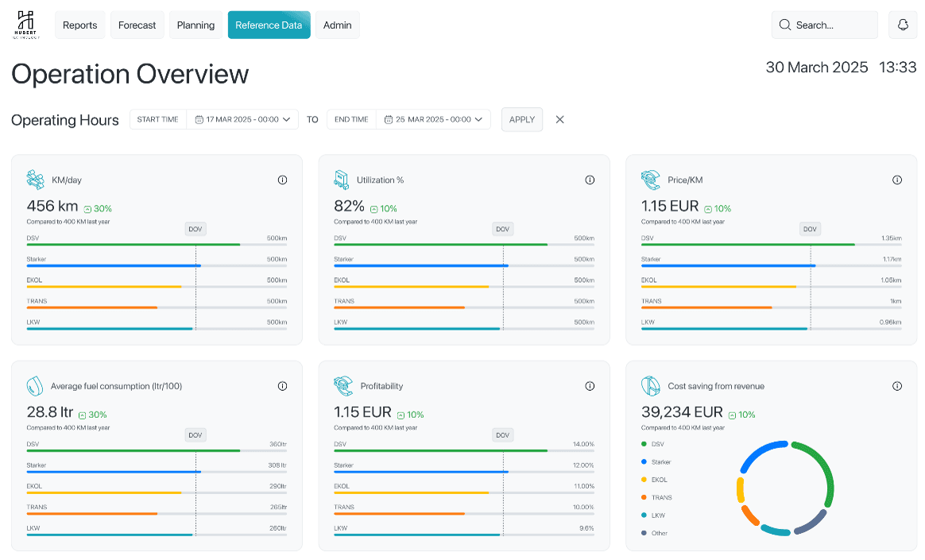This screenshot has width=925, height=560.
Task: Open the Planning tab
Action: [x=195, y=25]
